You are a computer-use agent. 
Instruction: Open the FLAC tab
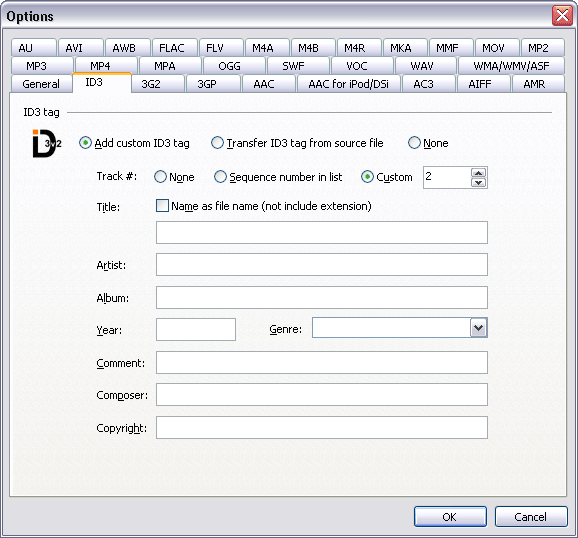[175, 48]
